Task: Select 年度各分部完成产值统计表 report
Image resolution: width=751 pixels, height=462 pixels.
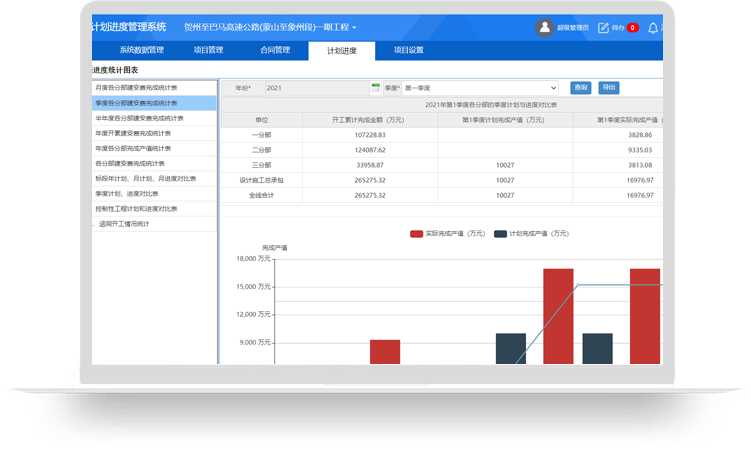Action: 136,148
